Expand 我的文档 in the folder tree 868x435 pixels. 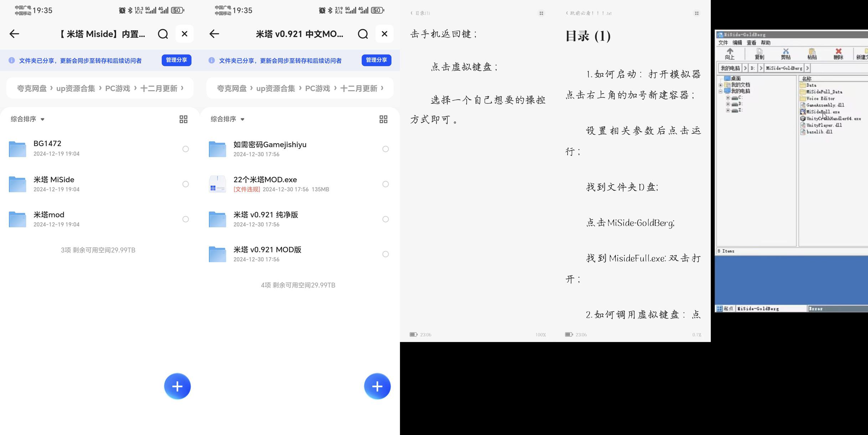[720, 85]
